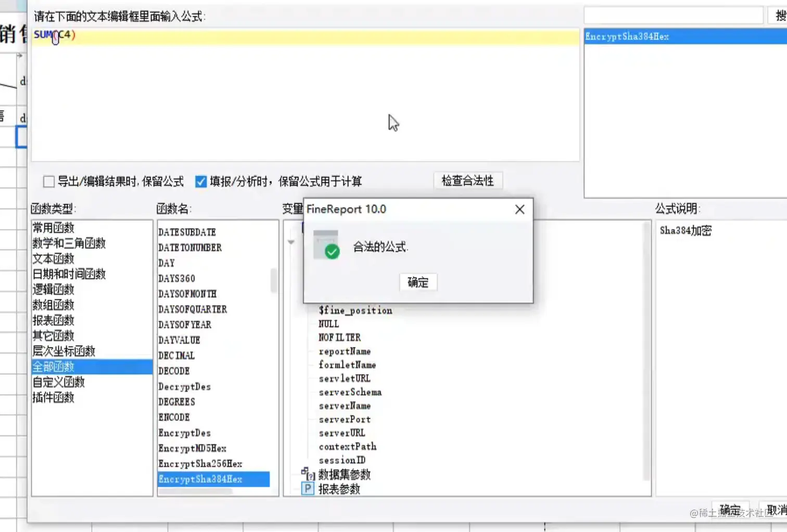
Task: Choose EncryptDes in function list
Action: (213, 433)
